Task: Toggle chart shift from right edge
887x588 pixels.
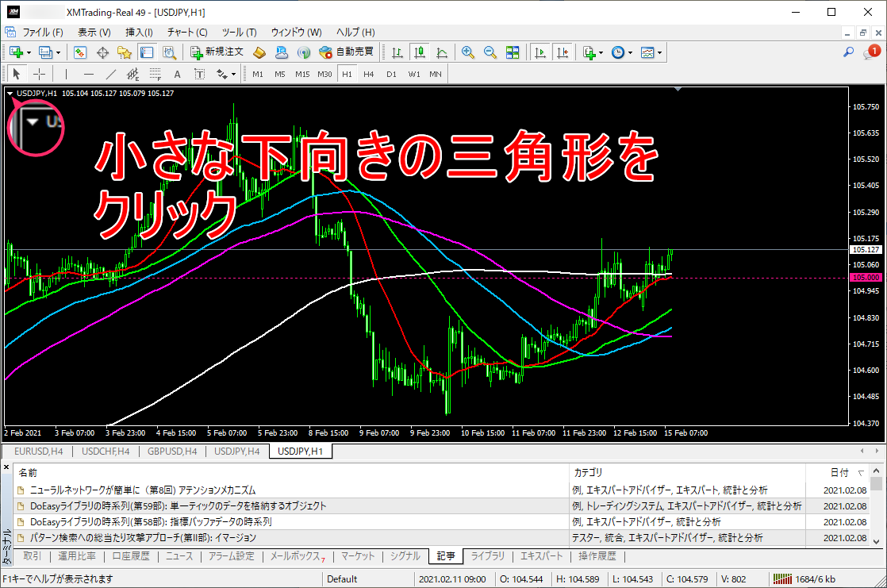Action: pyautogui.click(x=563, y=52)
